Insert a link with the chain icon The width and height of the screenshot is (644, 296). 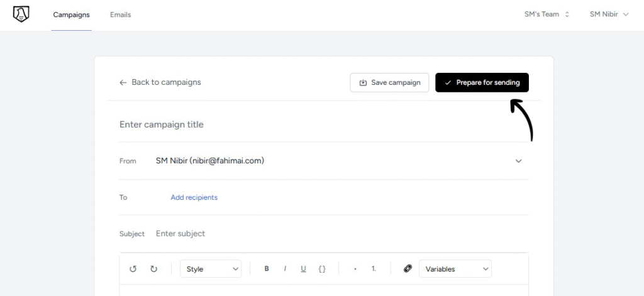(x=407, y=269)
